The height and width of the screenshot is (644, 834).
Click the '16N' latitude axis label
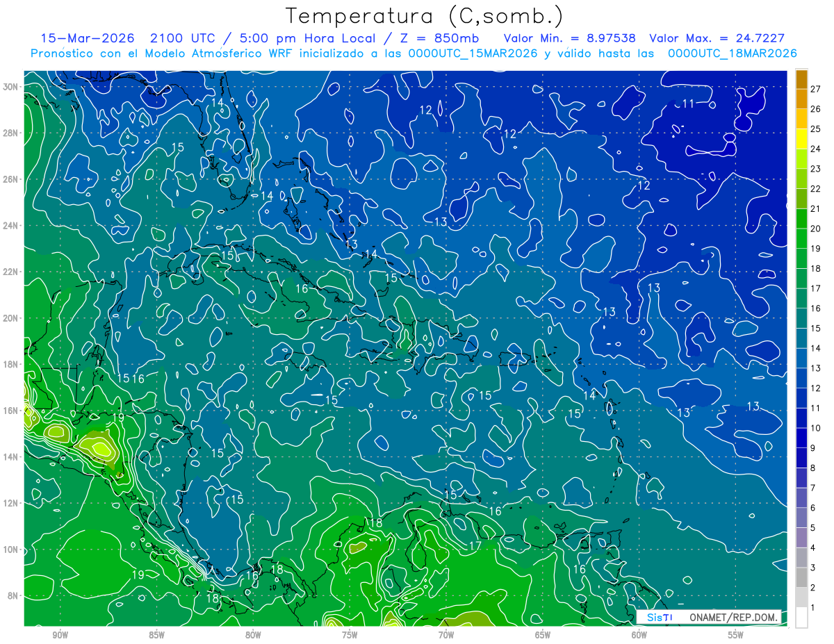(10, 411)
